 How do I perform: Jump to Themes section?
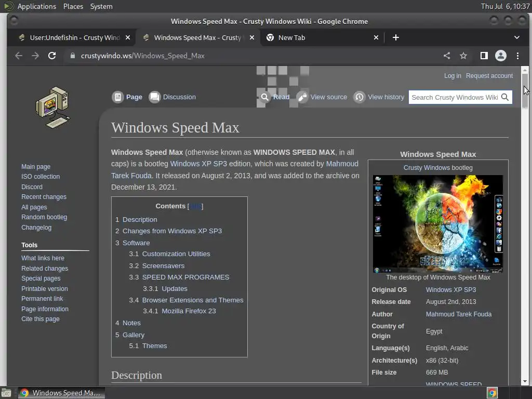coord(154,345)
